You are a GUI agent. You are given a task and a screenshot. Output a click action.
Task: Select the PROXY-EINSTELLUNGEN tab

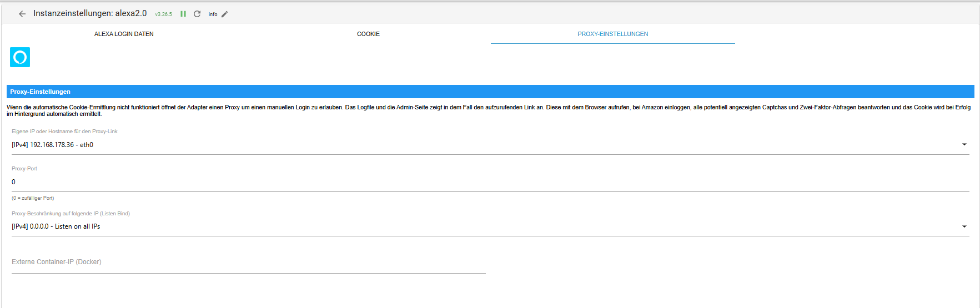click(x=612, y=34)
